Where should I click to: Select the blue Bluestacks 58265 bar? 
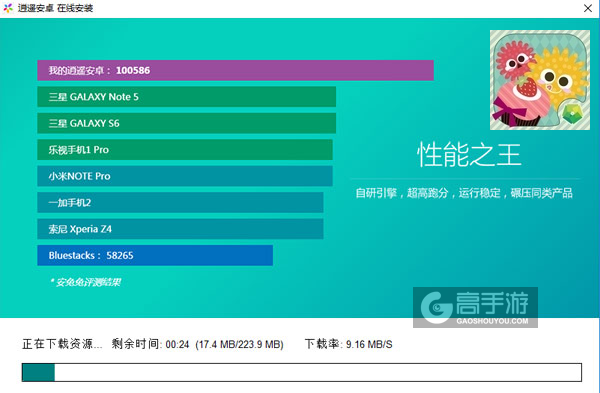155,255
